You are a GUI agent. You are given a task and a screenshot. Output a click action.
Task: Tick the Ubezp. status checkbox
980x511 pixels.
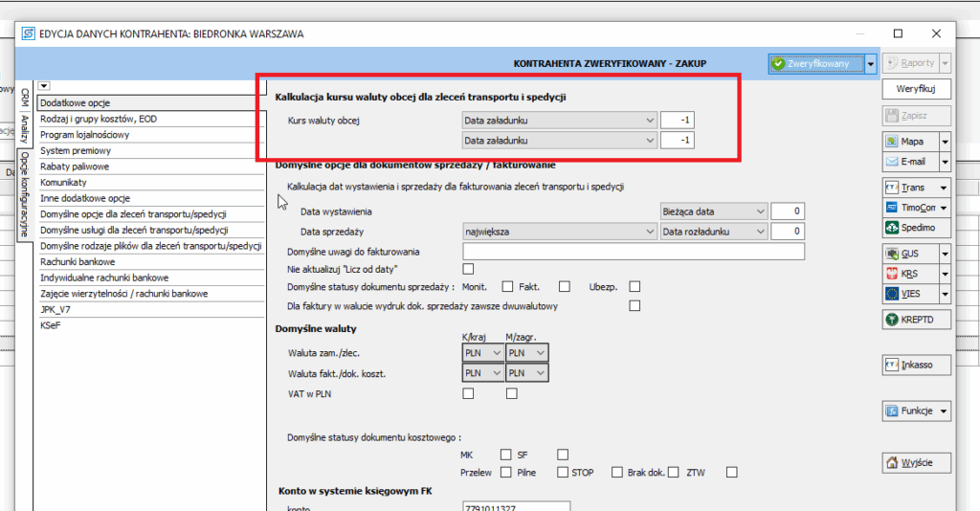[634, 286]
